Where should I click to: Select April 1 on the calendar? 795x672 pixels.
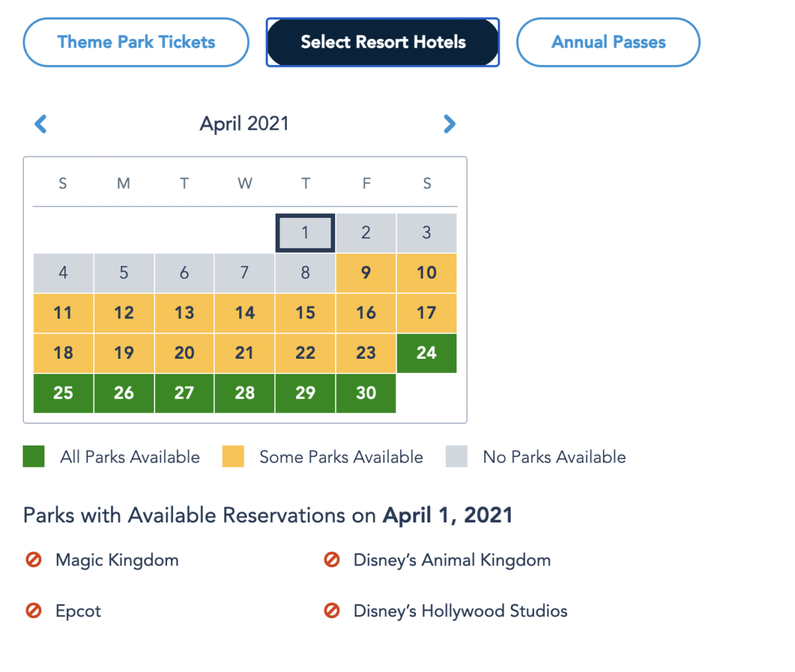coord(305,233)
